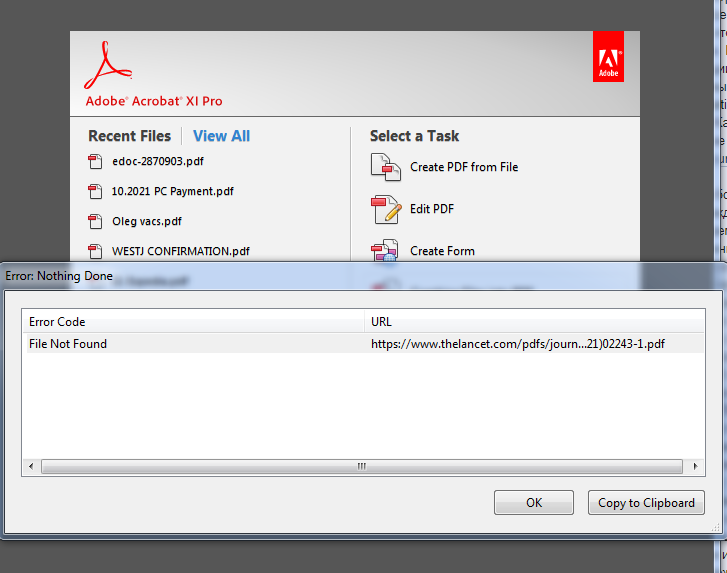The image size is (727, 573).
Task: Open the Create Form task icon
Action: [385, 250]
